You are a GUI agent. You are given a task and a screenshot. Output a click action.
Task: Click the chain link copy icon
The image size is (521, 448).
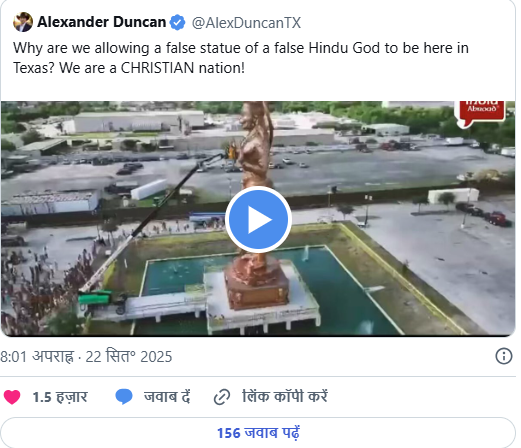[x=222, y=397]
